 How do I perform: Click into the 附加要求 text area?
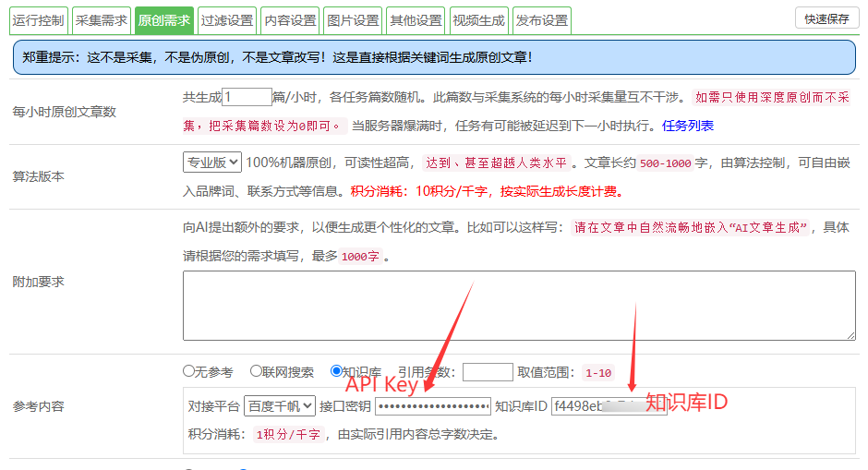pyautogui.click(x=520, y=307)
